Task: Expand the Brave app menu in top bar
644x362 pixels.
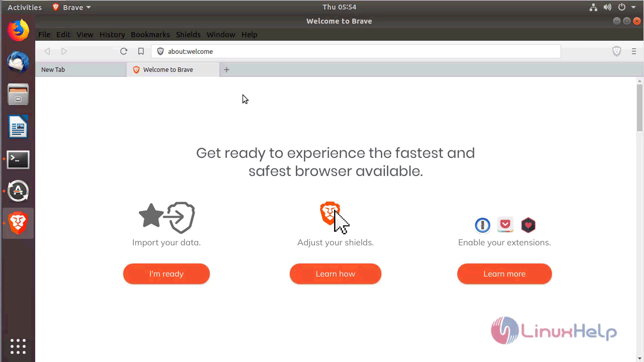Action: (x=72, y=7)
